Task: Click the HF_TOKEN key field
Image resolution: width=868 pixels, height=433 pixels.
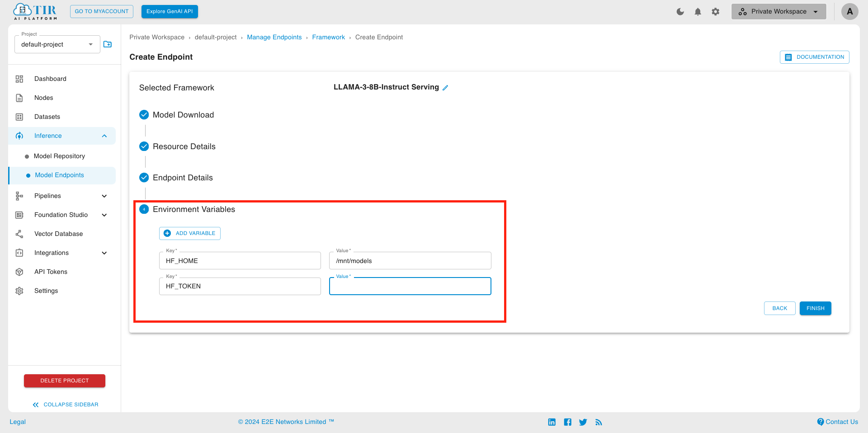Action: point(240,287)
